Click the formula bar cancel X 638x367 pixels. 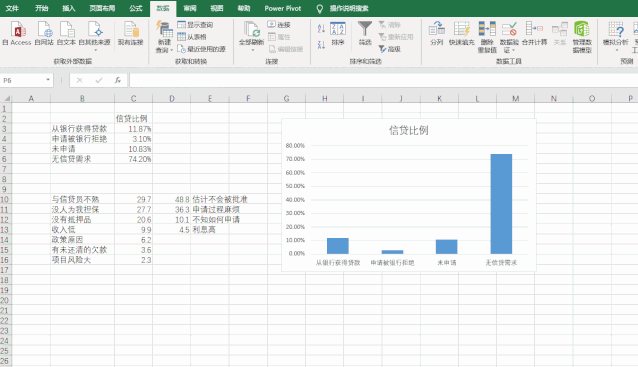79,80
